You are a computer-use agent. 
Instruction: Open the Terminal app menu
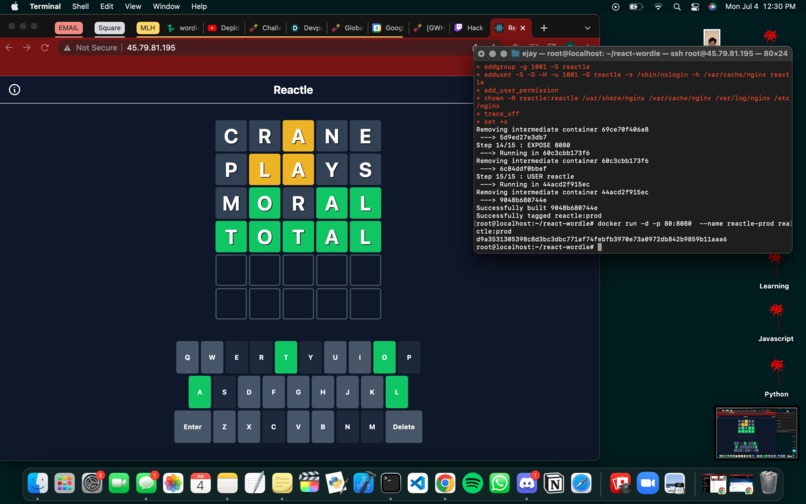(x=45, y=7)
